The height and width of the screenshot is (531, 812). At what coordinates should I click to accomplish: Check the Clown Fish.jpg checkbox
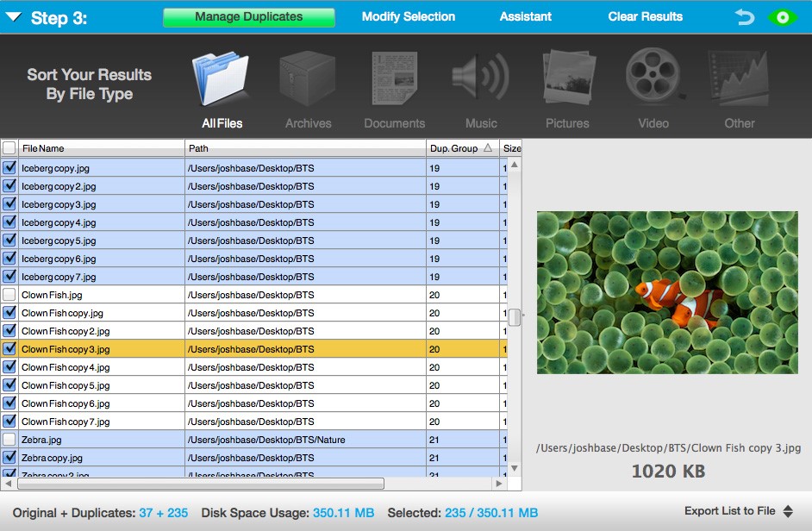coord(9,294)
